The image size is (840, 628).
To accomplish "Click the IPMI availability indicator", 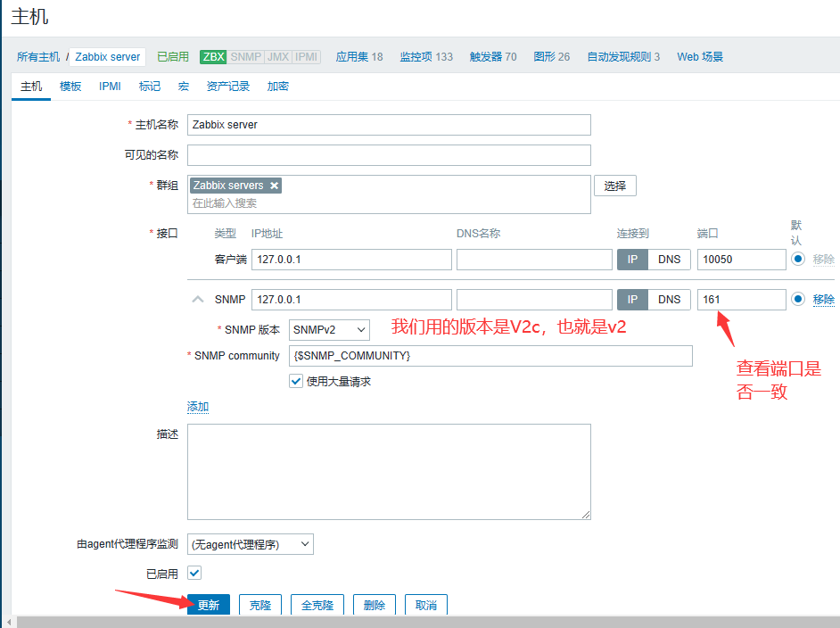I will click(x=306, y=57).
